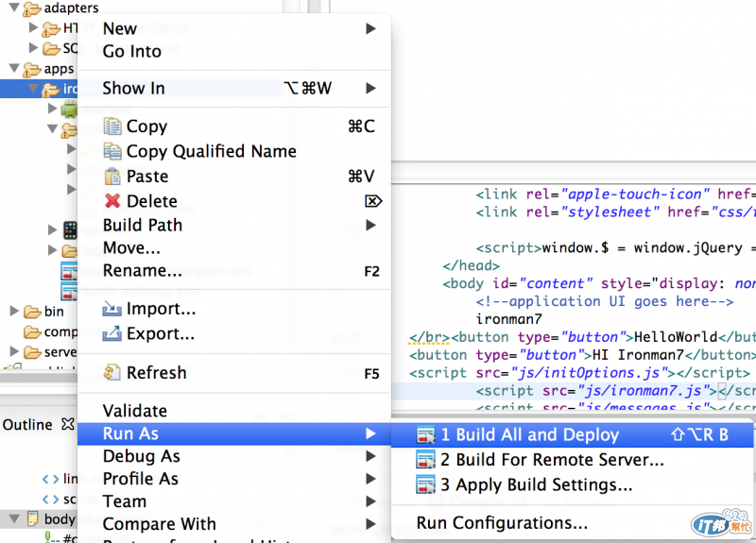The height and width of the screenshot is (543, 756).
Task: Select Import... menu entry
Action: click(x=233, y=309)
